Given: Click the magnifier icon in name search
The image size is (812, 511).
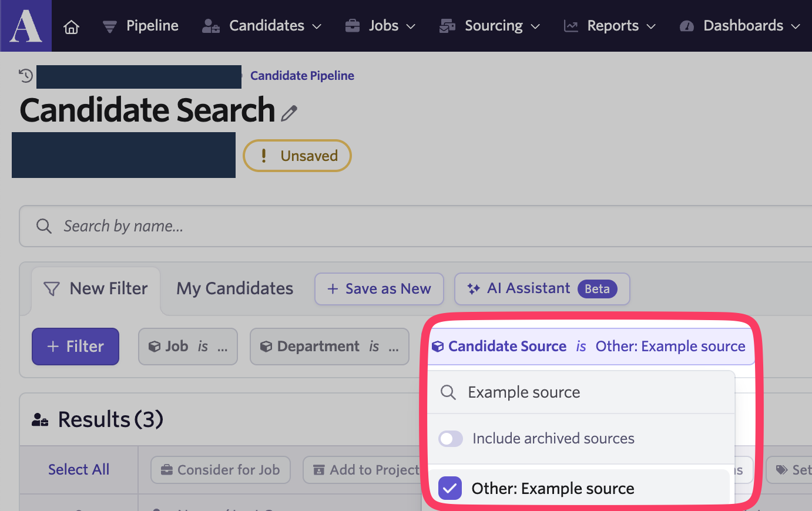Looking at the screenshot, I should point(44,226).
